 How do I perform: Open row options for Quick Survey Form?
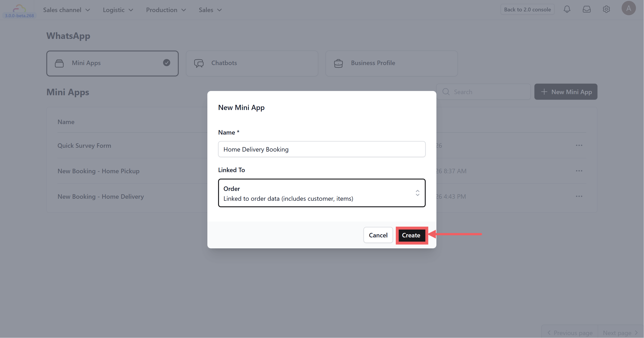579,145
